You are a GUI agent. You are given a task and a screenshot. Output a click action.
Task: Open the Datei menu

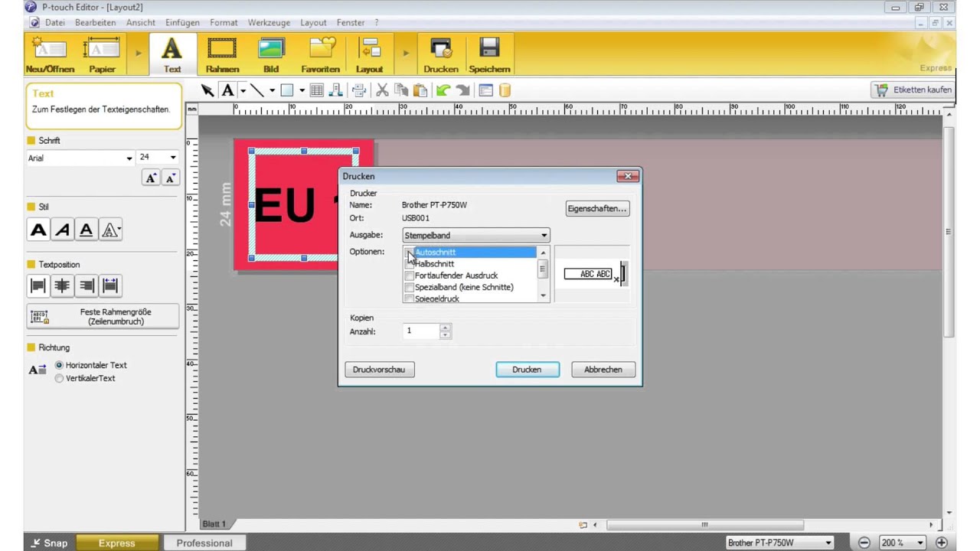pyautogui.click(x=55, y=22)
